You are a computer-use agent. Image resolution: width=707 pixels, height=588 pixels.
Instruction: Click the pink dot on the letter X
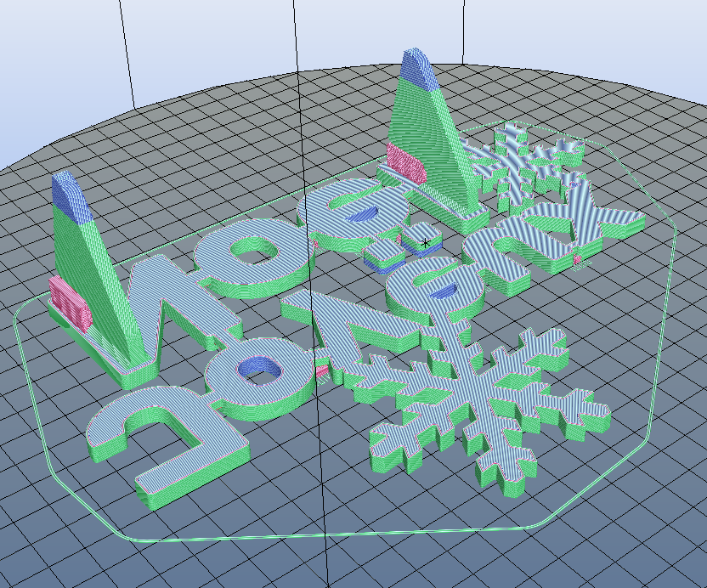[x=576, y=260]
